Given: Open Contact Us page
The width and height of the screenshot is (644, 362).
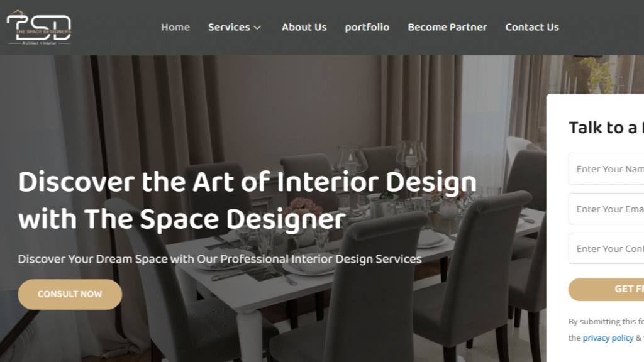Looking at the screenshot, I should 532,27.
